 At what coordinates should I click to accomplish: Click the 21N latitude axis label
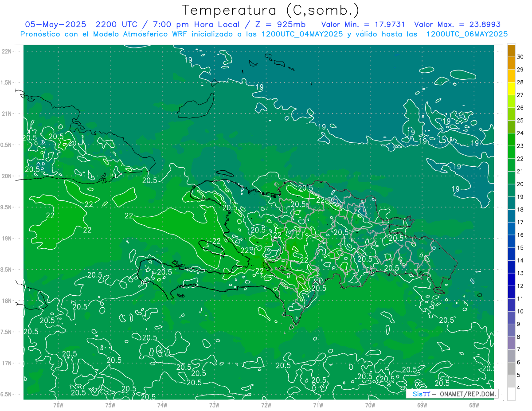click(6, 114)
